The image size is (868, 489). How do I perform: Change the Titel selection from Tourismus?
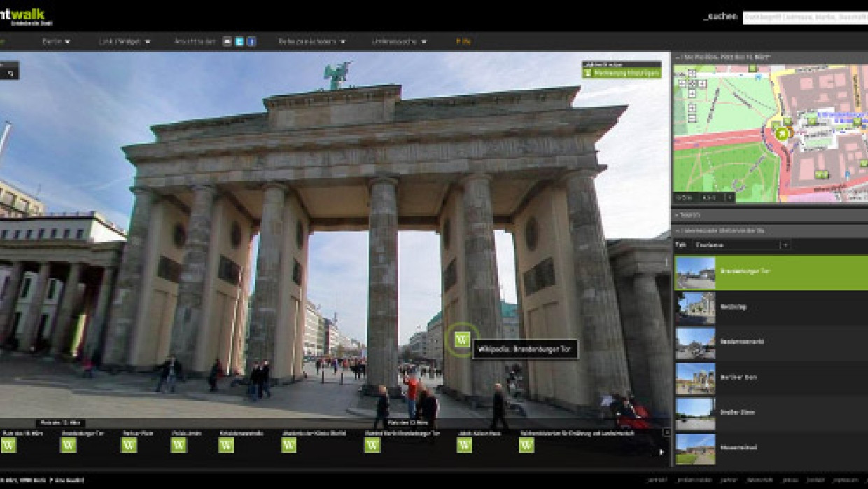(785, 246)
